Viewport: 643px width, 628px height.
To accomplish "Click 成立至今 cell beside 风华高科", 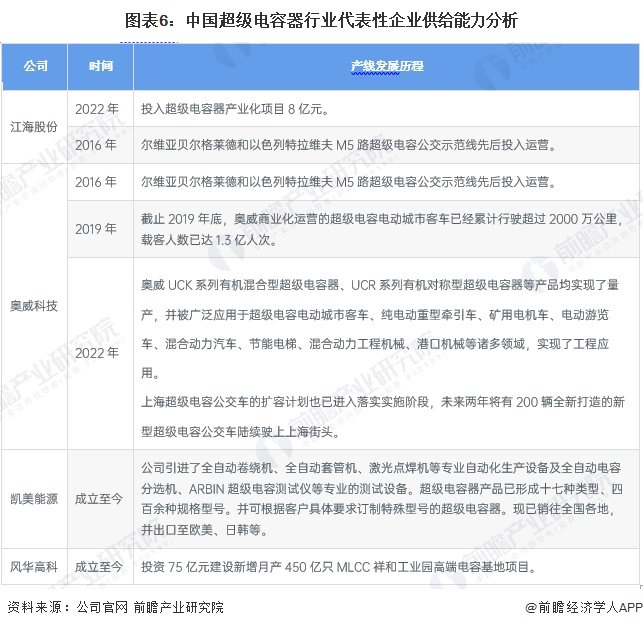I will pos(99,567).
